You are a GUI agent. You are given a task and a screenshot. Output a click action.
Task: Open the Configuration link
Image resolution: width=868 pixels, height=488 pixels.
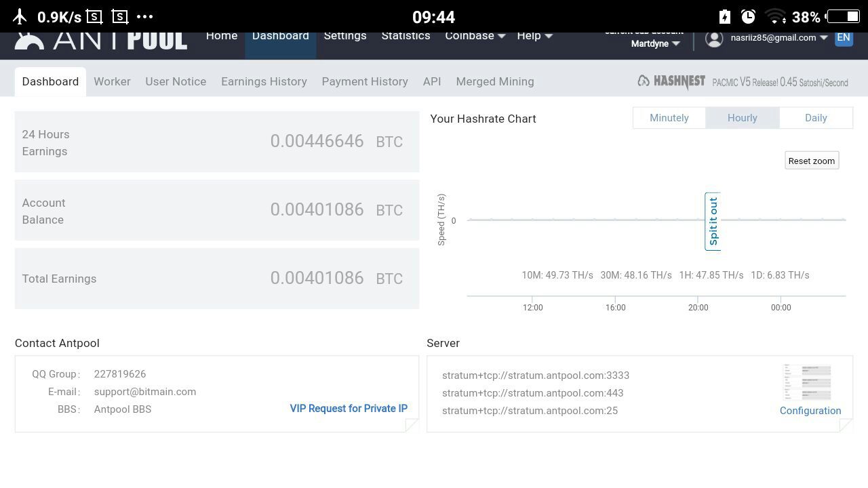pyautogui.click(x=810, y=411)
